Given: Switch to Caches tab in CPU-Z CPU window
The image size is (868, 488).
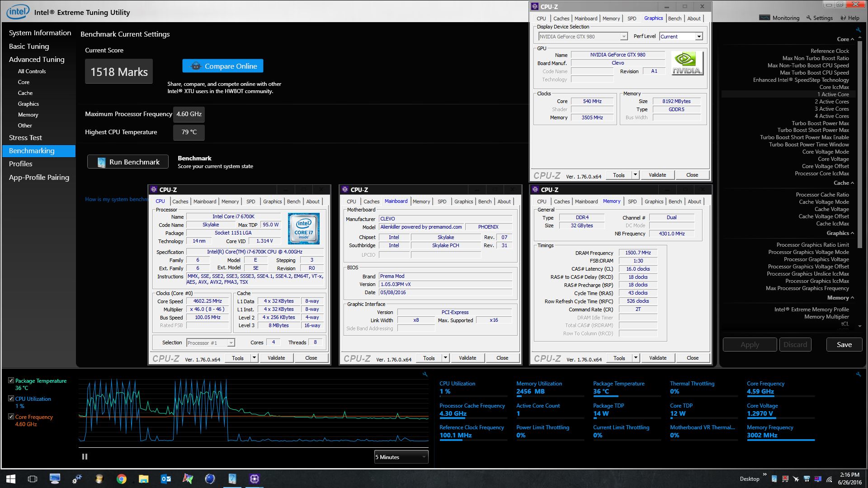Looking at the screenshot, I should point(180,202).
